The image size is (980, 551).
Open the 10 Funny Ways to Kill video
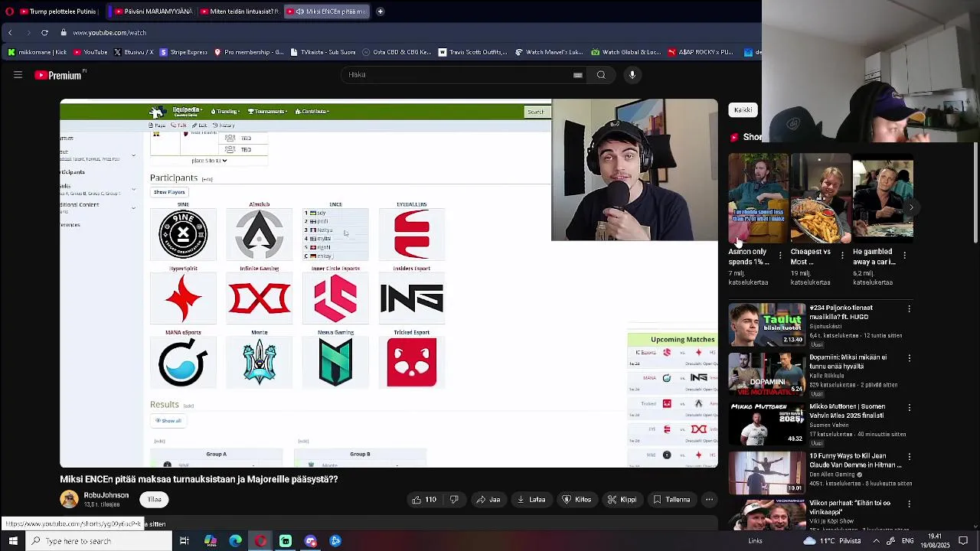coord(766,474)
